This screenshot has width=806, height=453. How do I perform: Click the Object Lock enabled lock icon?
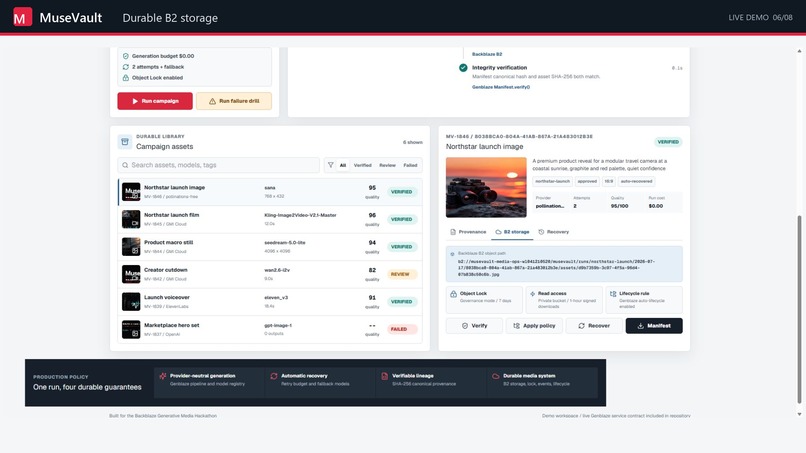[x=125, y=78]
